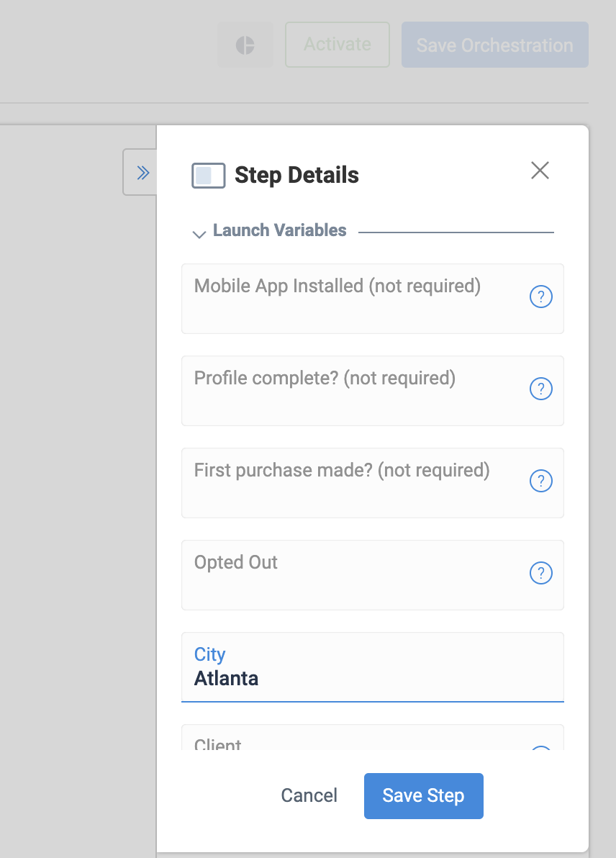Edit the City field containing Atlanta
Image resolution: width=616 pixels, height=858 pixels.
point(373,667)
